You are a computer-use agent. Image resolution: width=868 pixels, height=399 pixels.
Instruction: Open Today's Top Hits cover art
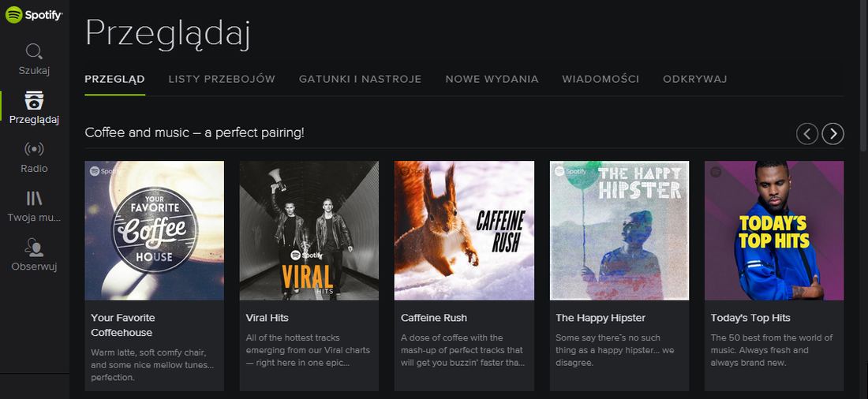(x=774, y=231)
